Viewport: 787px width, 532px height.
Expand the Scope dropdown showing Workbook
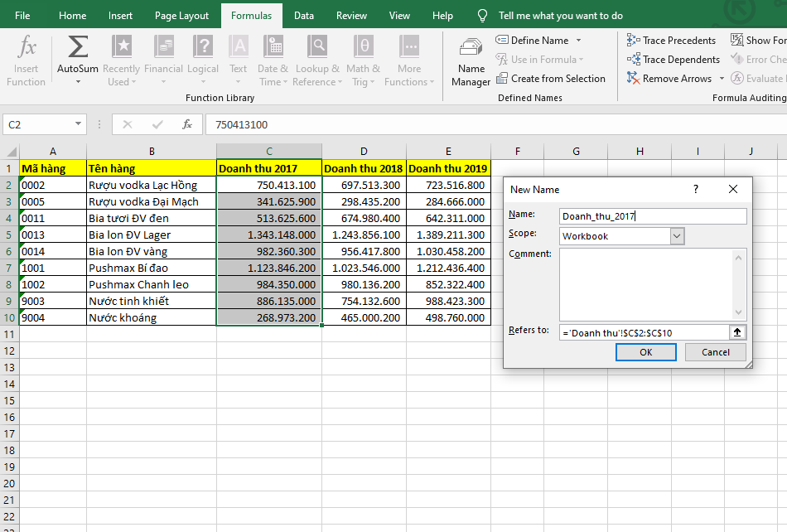tap(677, 236)
